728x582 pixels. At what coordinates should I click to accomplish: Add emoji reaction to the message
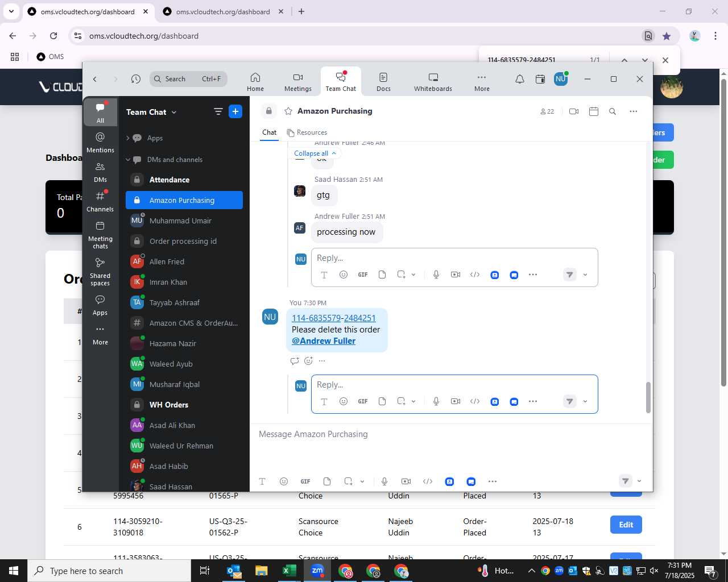click(x=308, y=360)
